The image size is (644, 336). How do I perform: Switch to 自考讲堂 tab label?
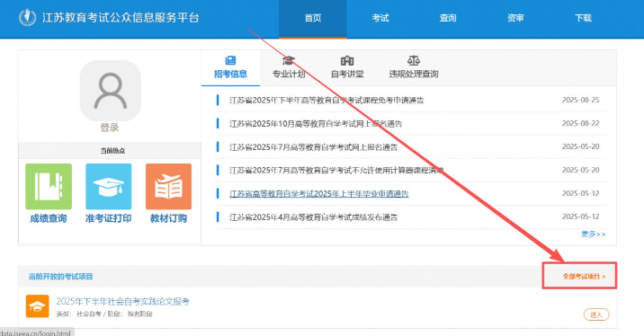coord(347,74)
